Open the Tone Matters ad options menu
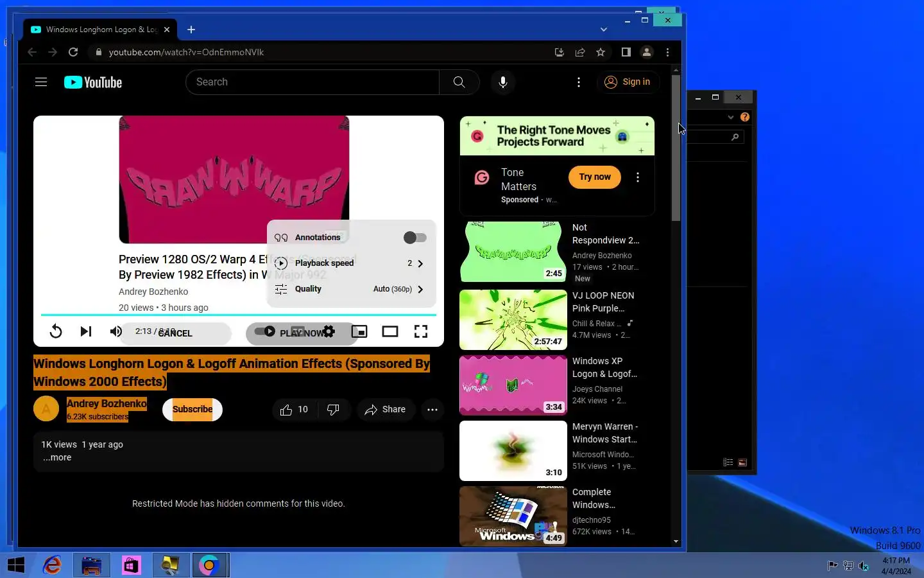This screenshot has width=924, height=578. tap(637, 177)
